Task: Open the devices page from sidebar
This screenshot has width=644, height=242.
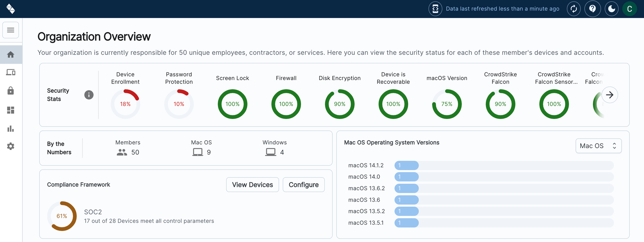Action: [x=11, y=72]
